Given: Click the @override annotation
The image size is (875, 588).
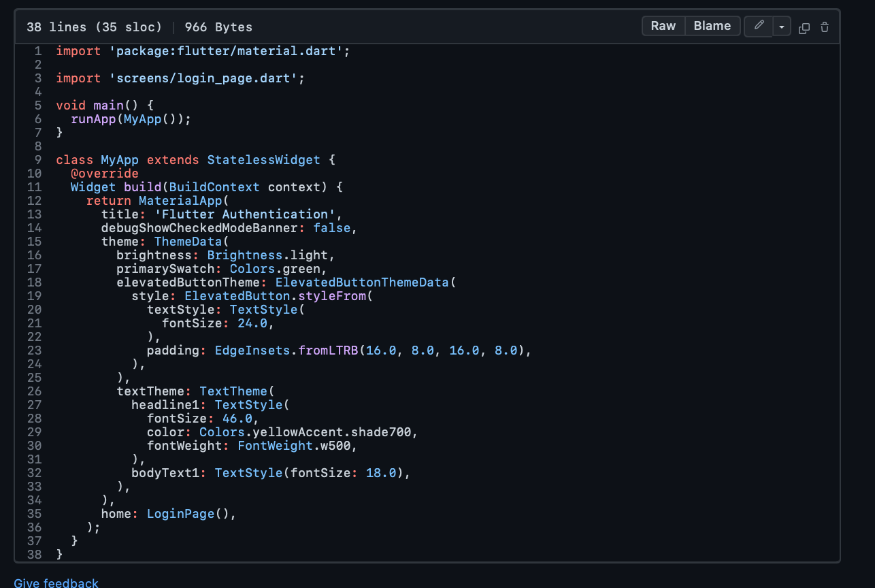Looking at the screenshot, I should pos(105,174).
